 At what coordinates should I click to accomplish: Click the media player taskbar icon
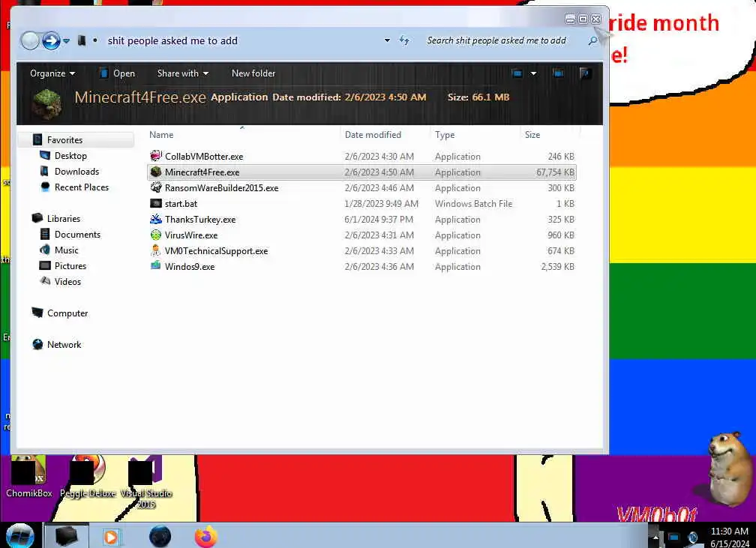pos(111,537)
